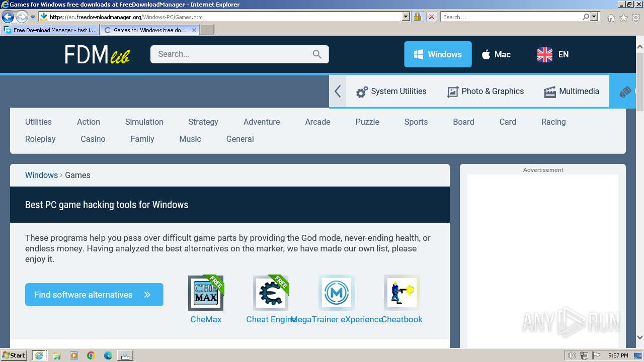Viewport: 644px width, 362px height.
Task: Open the media player taskbar icon
Action: [x=74, y=355]
